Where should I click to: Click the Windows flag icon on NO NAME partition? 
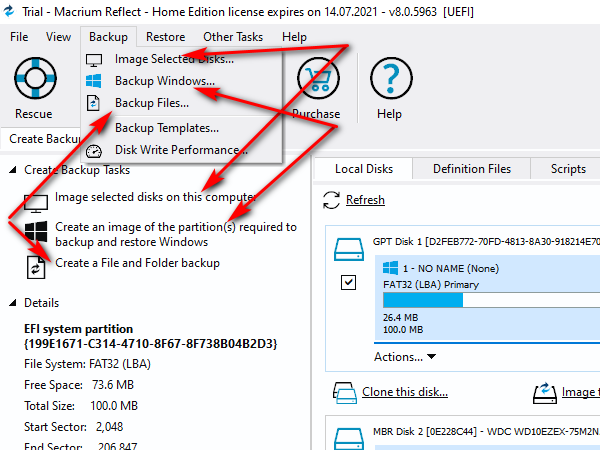coord(390,268)
